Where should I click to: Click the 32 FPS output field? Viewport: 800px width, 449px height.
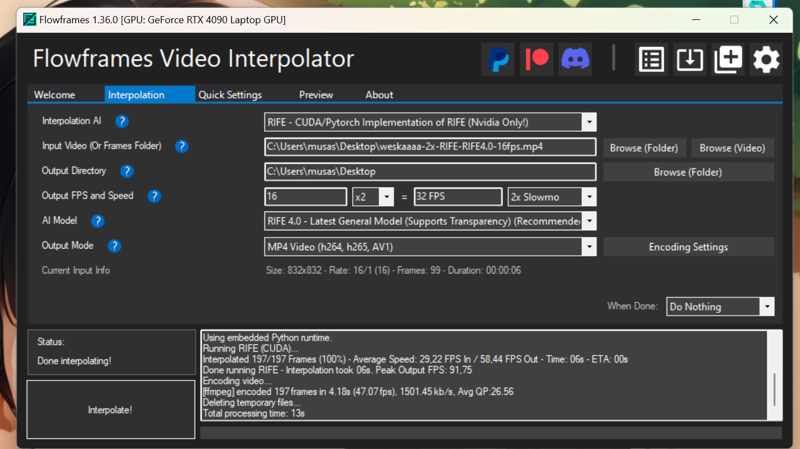(x=458, y=197)
